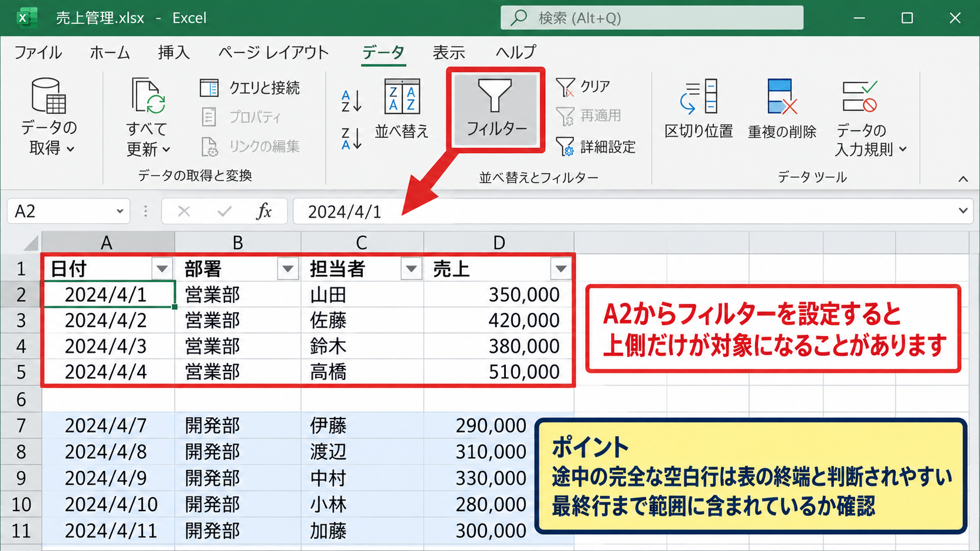Screen dimensions: 980x551
Task: Open the ヘルプ tab
Action: coord(516,52)
